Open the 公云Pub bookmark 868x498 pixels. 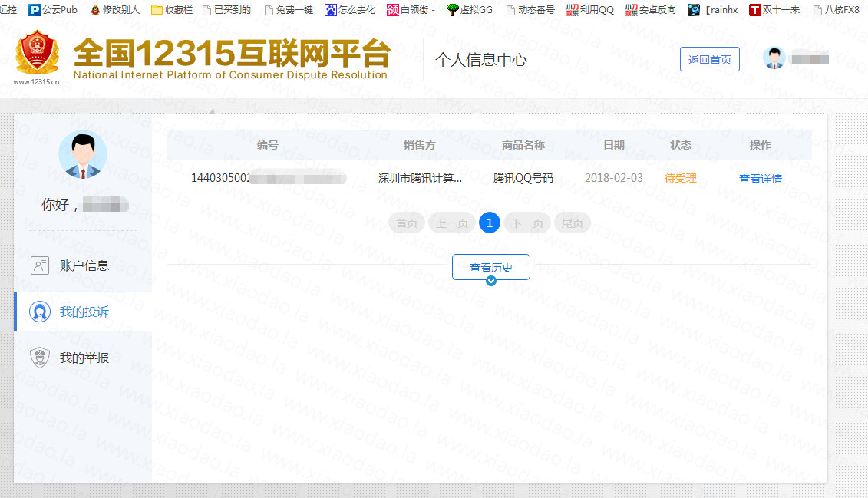coord(53,10)
